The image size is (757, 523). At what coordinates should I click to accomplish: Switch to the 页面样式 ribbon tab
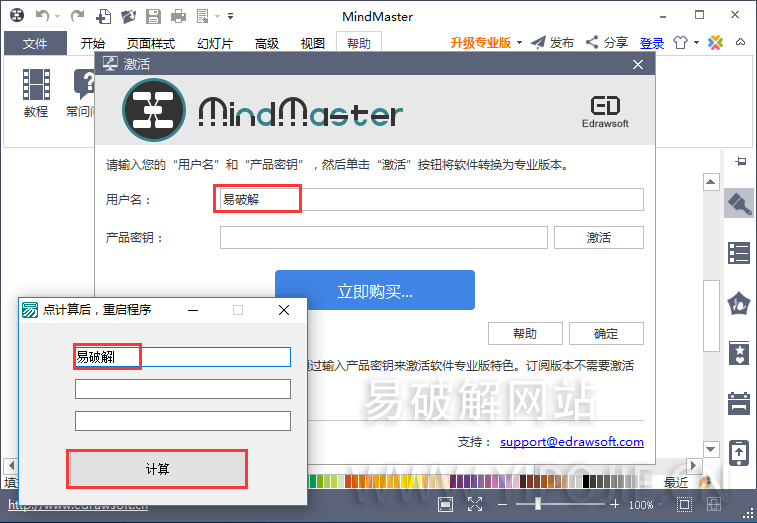(150, 43)
